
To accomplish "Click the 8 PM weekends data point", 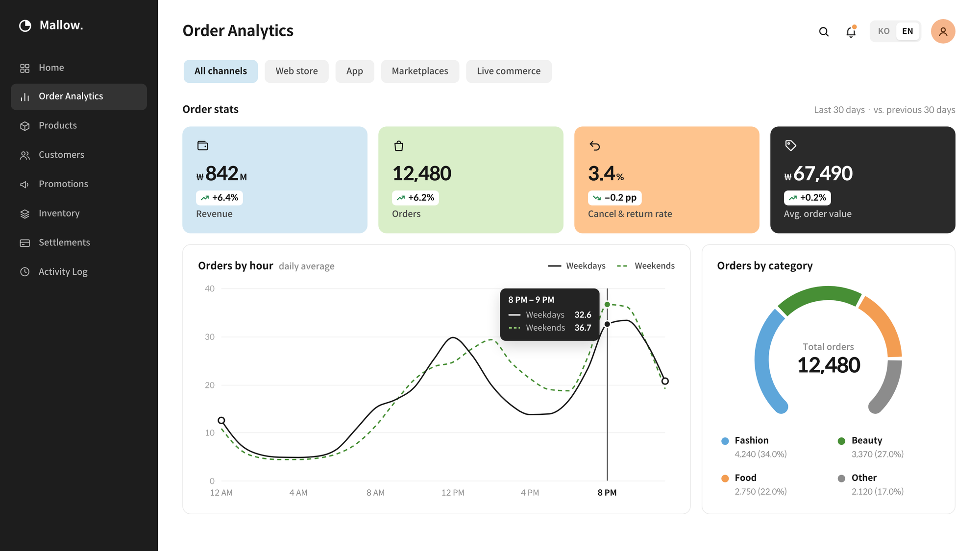I will tap(607, 305).
